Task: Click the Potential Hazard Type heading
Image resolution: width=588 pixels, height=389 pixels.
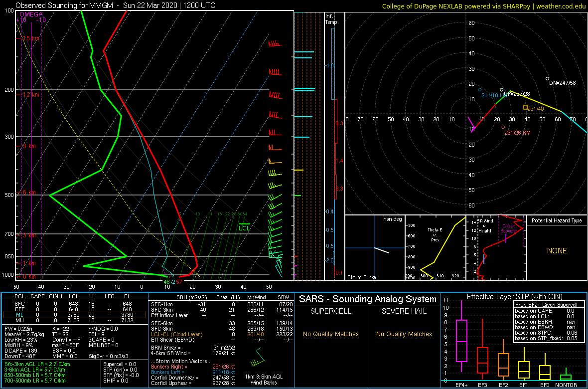Action: (557, 221)
